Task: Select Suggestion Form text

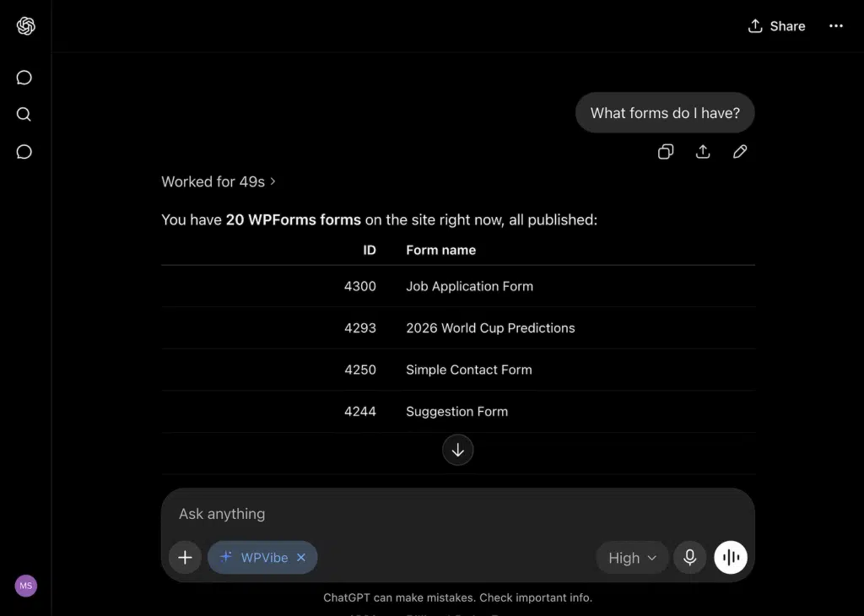Action: [456, 412]
